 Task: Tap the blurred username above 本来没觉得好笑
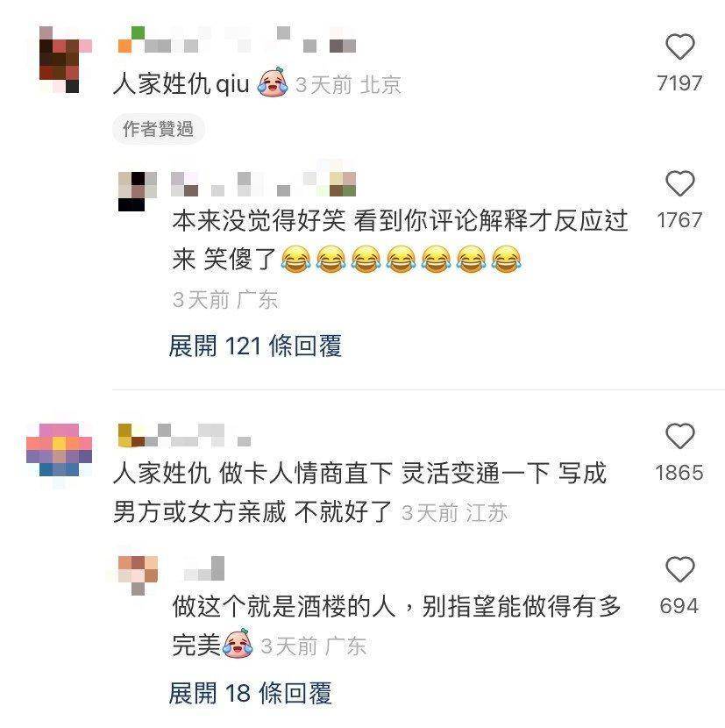click(x=263, y=184)
